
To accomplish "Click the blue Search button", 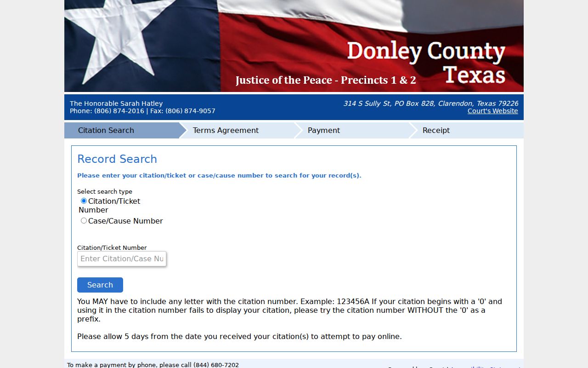I will point(100,285).
